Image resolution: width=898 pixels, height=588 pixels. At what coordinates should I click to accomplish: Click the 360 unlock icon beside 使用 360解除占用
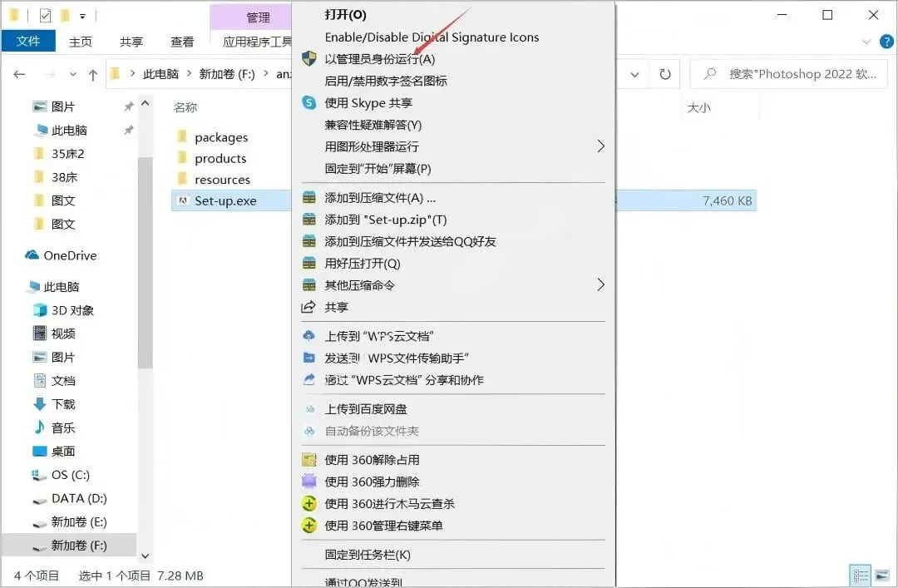click(x=309, y=460)
